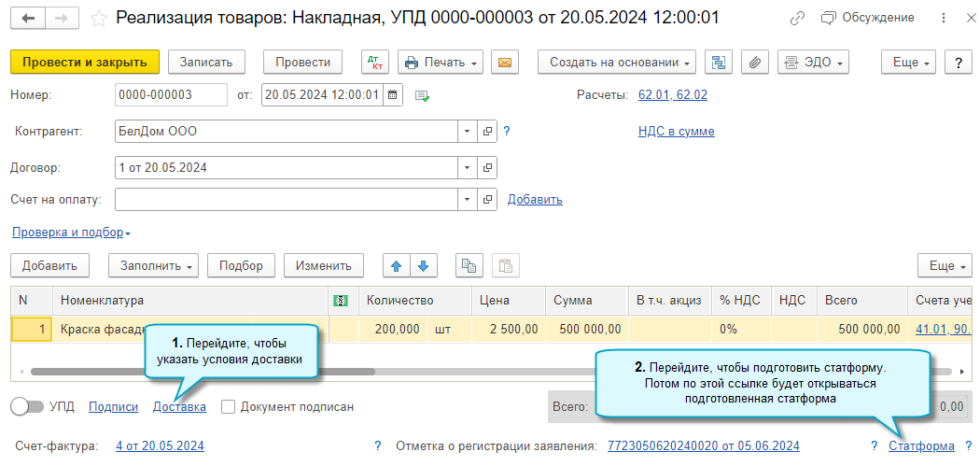Viewport: 980px width, 466px height.
Task: Open the Контрагент record with open icon
Action: 487,132
